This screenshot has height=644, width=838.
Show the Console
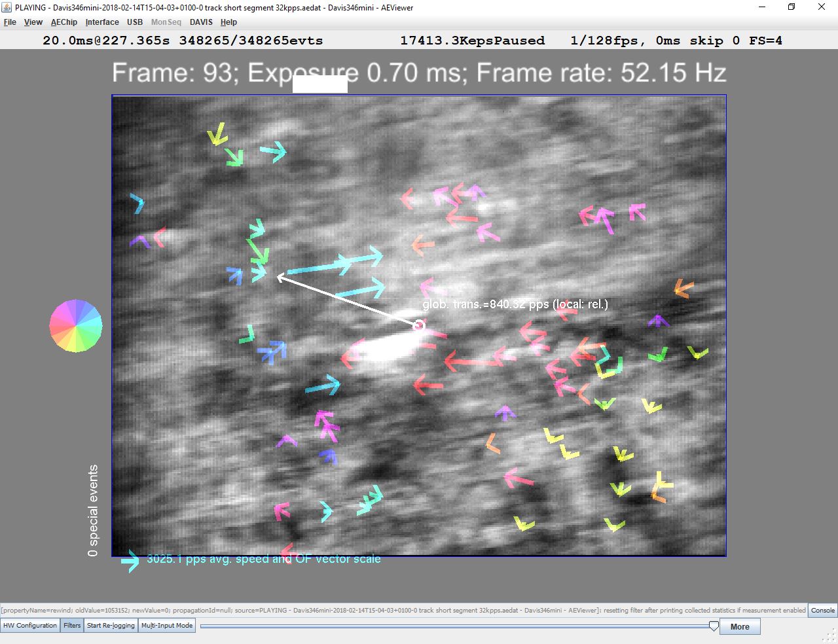[x=822, y=610]
